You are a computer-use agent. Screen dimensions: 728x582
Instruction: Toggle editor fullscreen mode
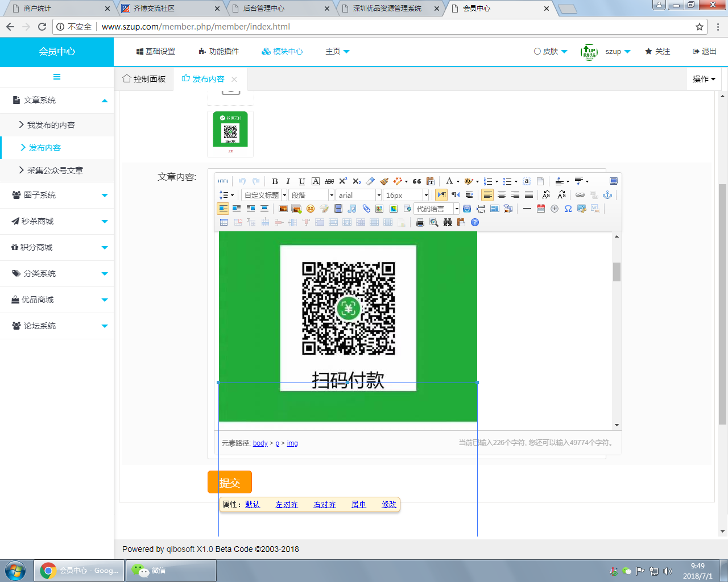tap(614, 181)
